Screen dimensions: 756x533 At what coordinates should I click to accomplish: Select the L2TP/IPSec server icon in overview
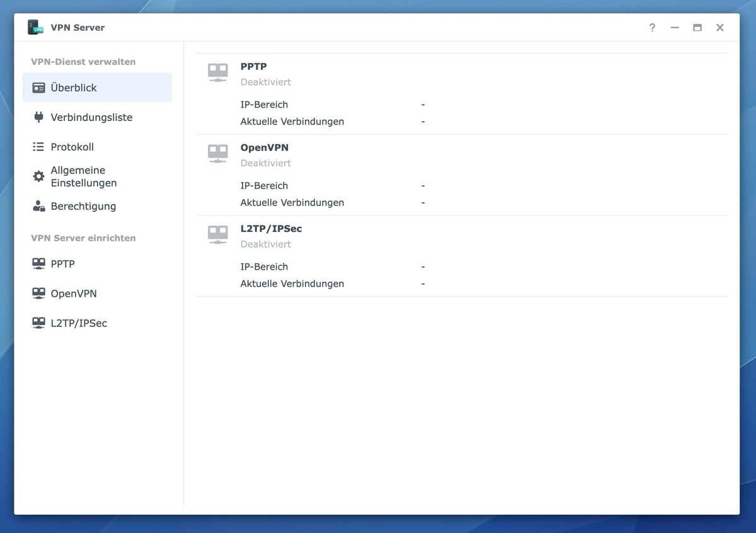(217, 235)
